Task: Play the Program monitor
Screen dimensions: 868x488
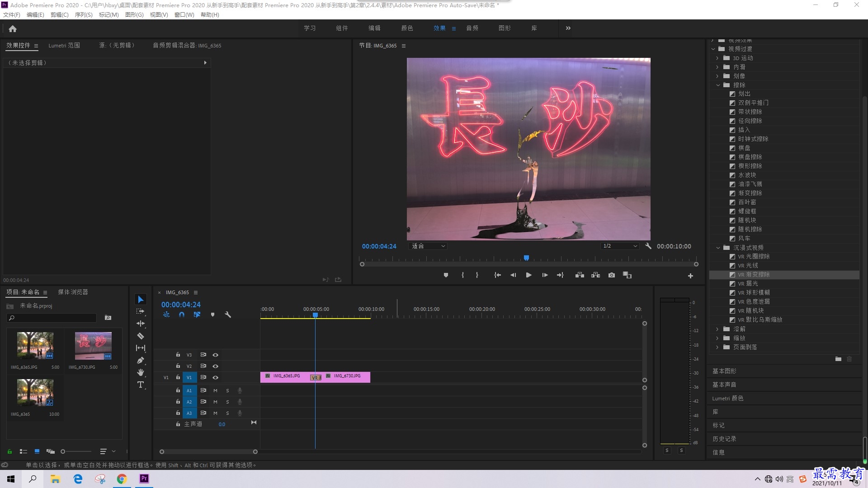Action: pos(528,275)
